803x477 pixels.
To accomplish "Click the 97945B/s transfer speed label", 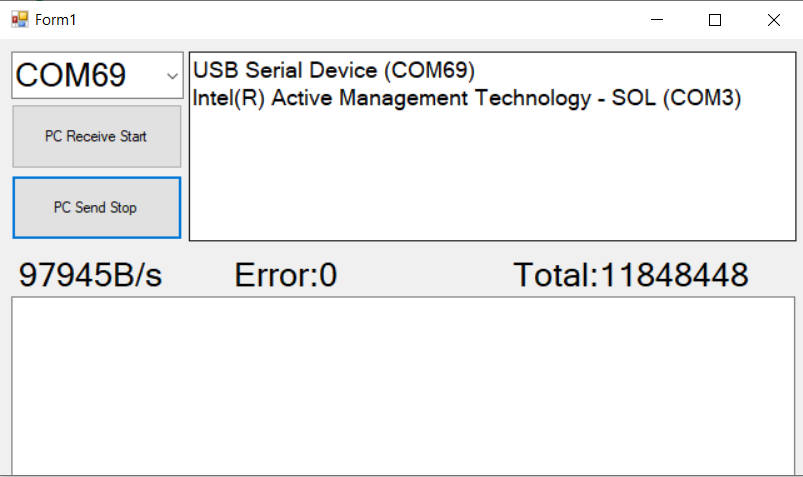I will click(x=90, y=275).
